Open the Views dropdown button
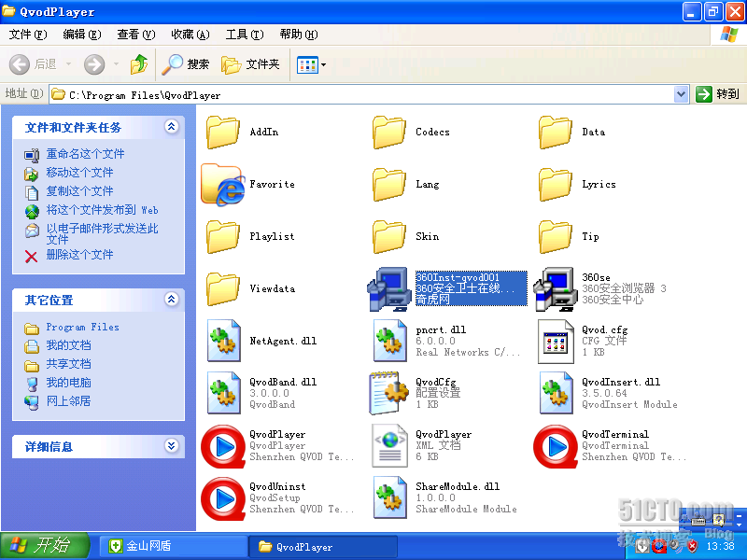The width and height of the screenshot is (747, 560). tap(311, 64)
